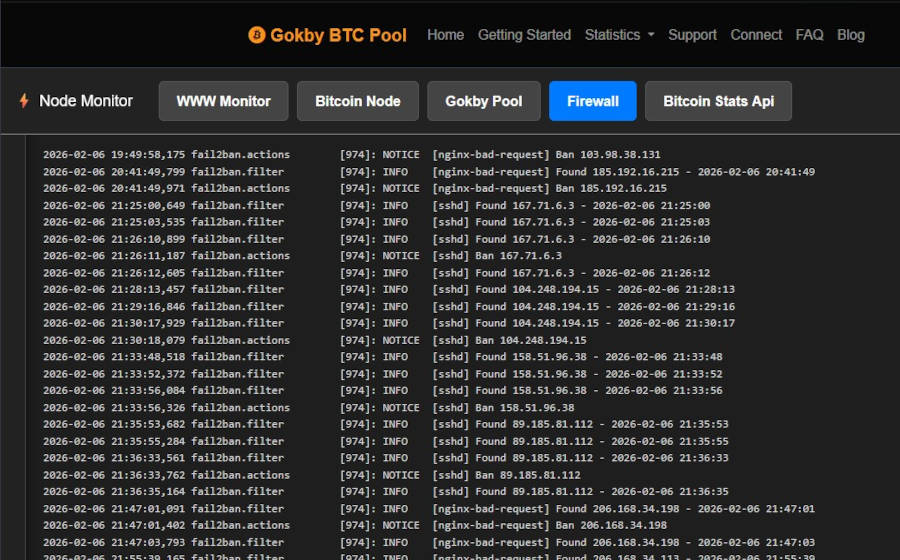
Task: Expand the Statistics dropdown menu
Action: [x=619, y=35]
